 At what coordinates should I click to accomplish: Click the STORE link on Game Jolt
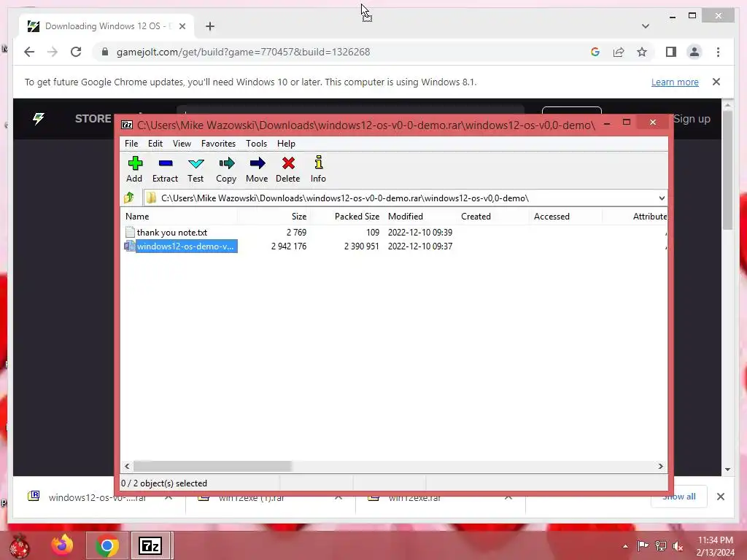(x=93, y=119)
